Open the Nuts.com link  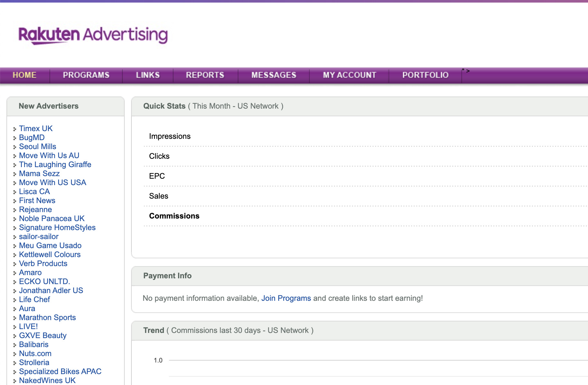[35, 354]
